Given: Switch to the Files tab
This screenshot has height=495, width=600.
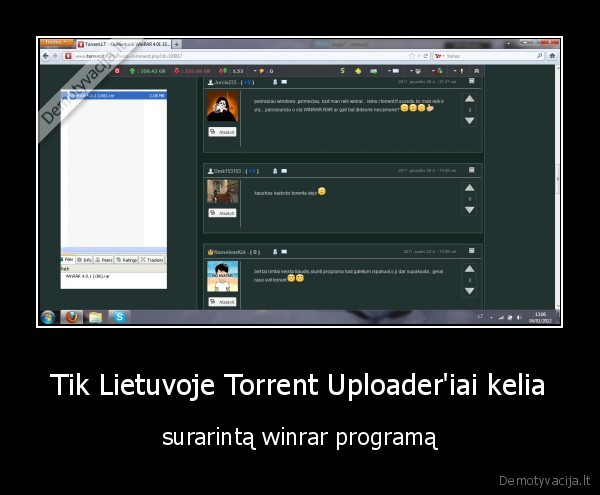Looking at the screenshot, I should (x=68, y=259).
